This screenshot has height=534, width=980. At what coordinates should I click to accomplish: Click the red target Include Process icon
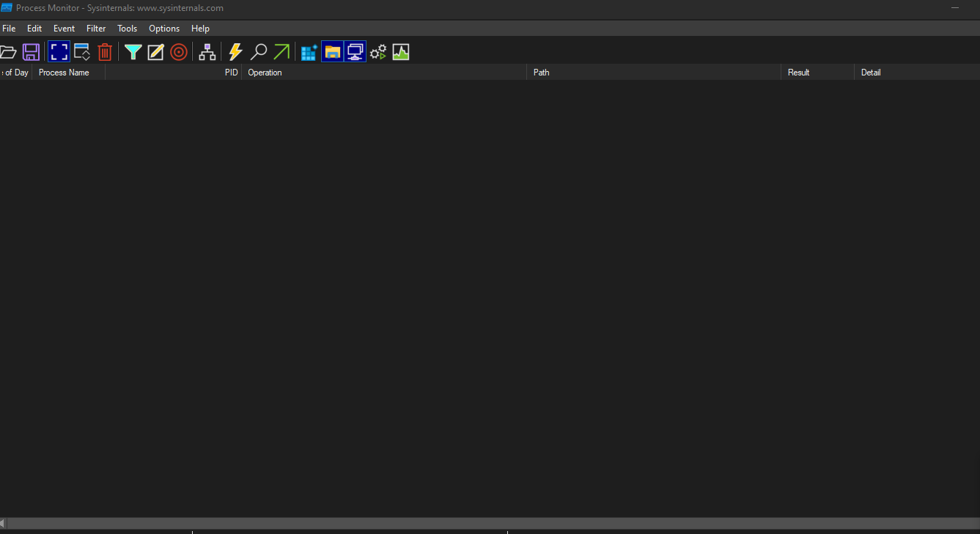[x=178, y=52]
